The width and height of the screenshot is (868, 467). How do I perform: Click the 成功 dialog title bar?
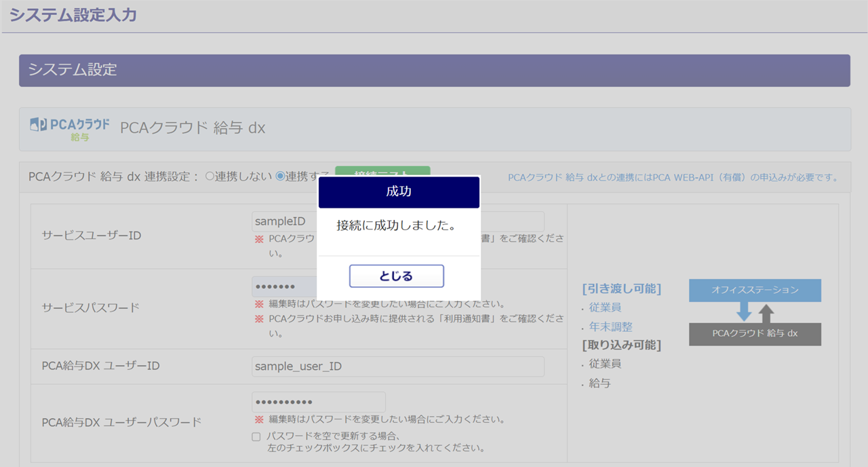click(x=399, y=192)
